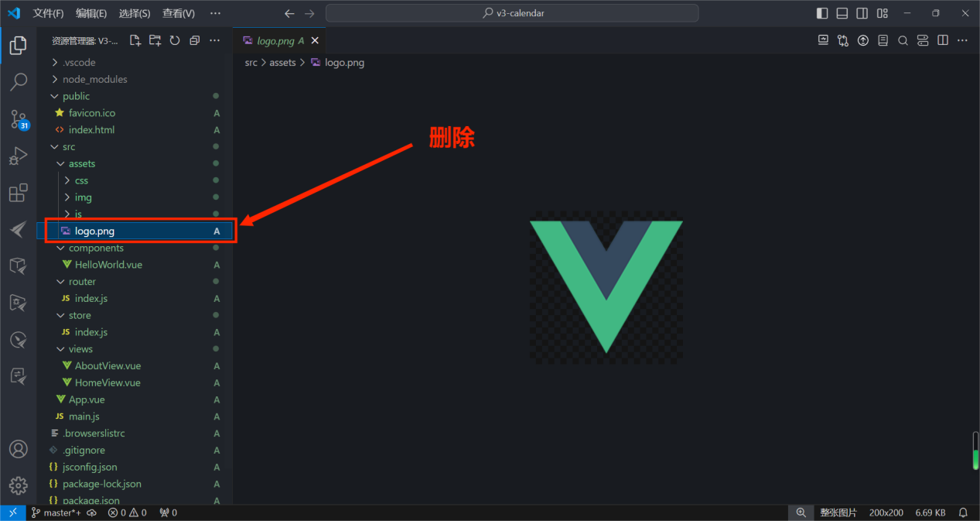Collapse the components folder
980x521 pixels.
click(x=135, y=248)
